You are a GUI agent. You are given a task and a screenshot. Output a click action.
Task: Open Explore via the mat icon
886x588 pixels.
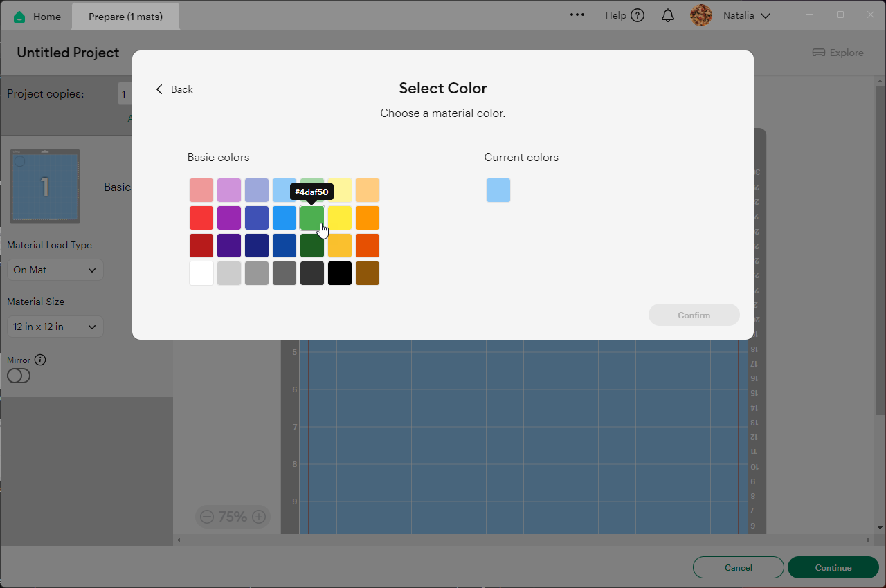point(820,52)
